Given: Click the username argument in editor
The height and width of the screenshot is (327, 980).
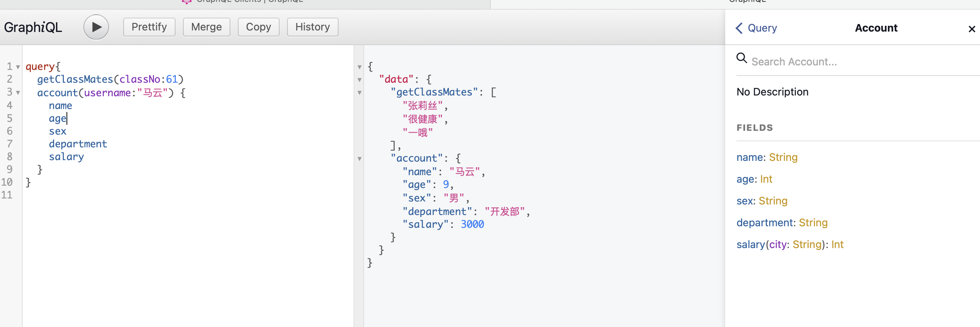Looking at the screenshot, I should pos(107,92).
